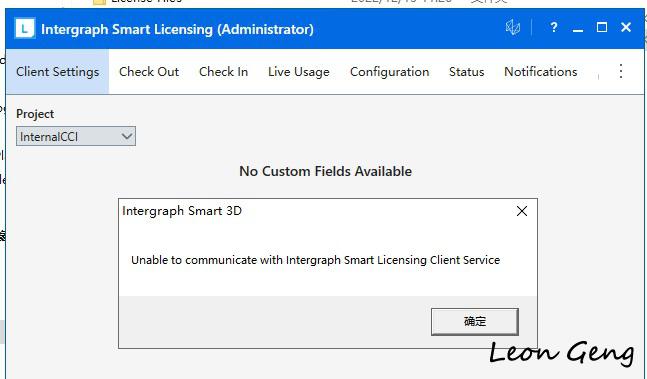Switch to the Check In tab
The height and width of the screenshot is (379, 647).
click(223, 72)
